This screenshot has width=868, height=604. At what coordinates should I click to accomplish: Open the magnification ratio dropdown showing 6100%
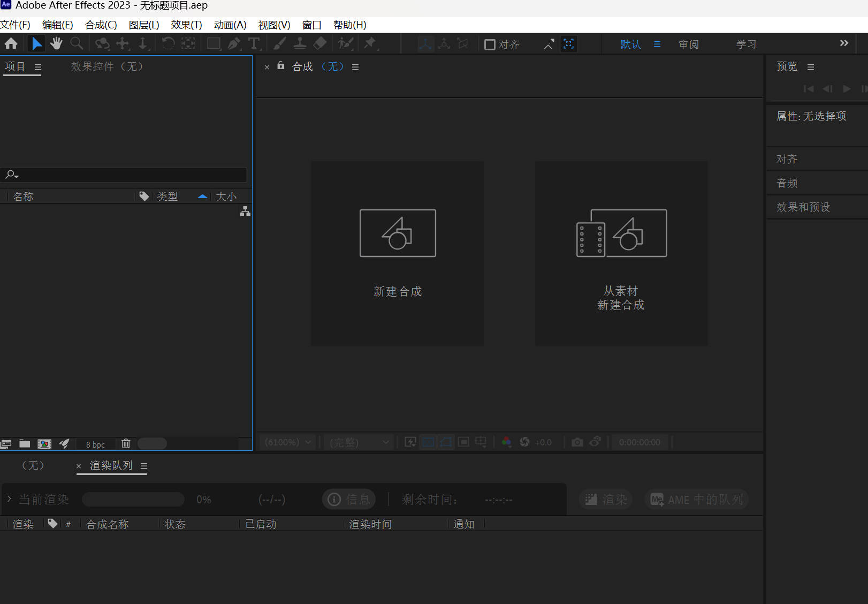click(287, 442)
